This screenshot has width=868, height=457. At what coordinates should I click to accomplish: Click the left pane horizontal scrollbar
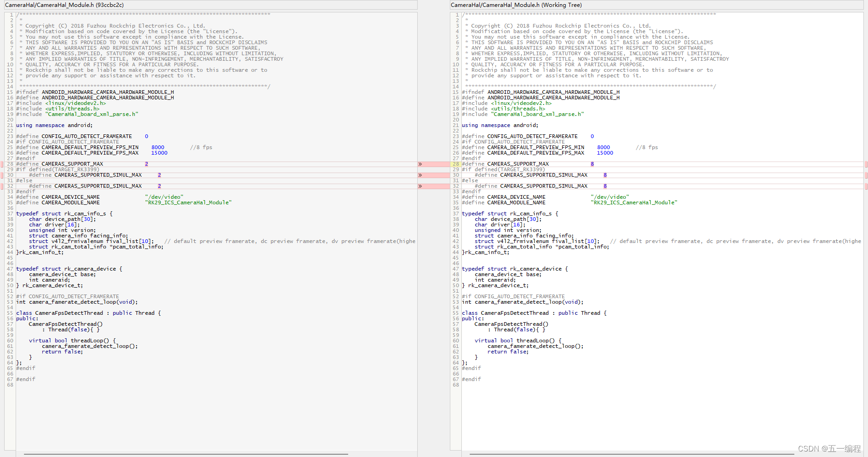click(x=186, y=454)
